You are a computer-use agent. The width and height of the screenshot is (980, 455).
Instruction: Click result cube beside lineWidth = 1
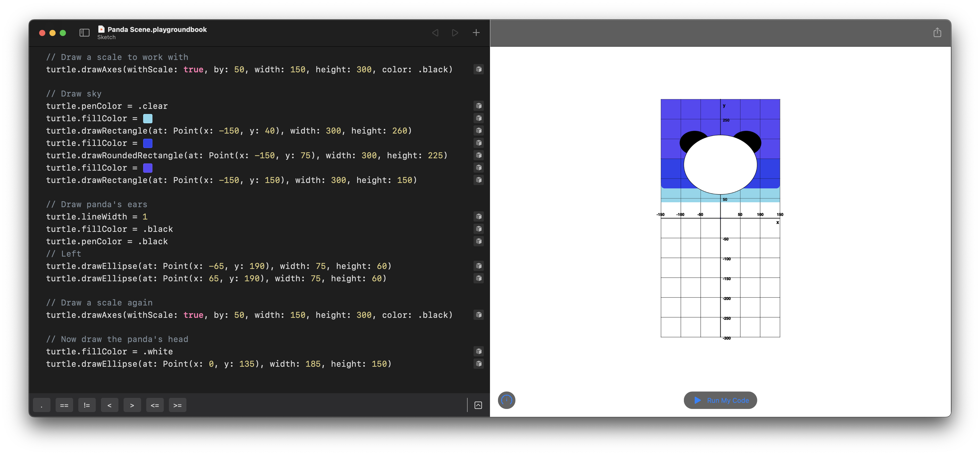(479, 217)
